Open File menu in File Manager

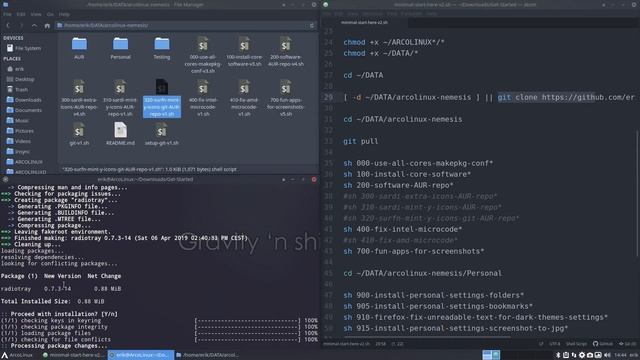click(7, 14)
